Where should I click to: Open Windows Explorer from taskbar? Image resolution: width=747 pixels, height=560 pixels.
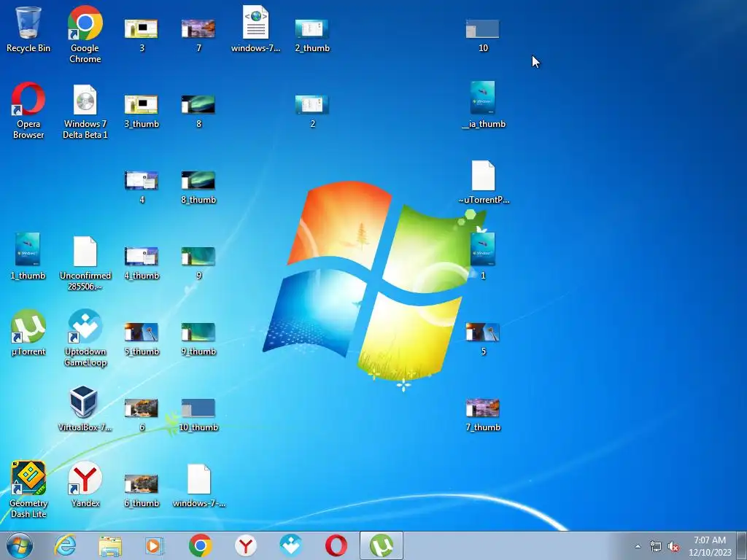coord(110,545)
